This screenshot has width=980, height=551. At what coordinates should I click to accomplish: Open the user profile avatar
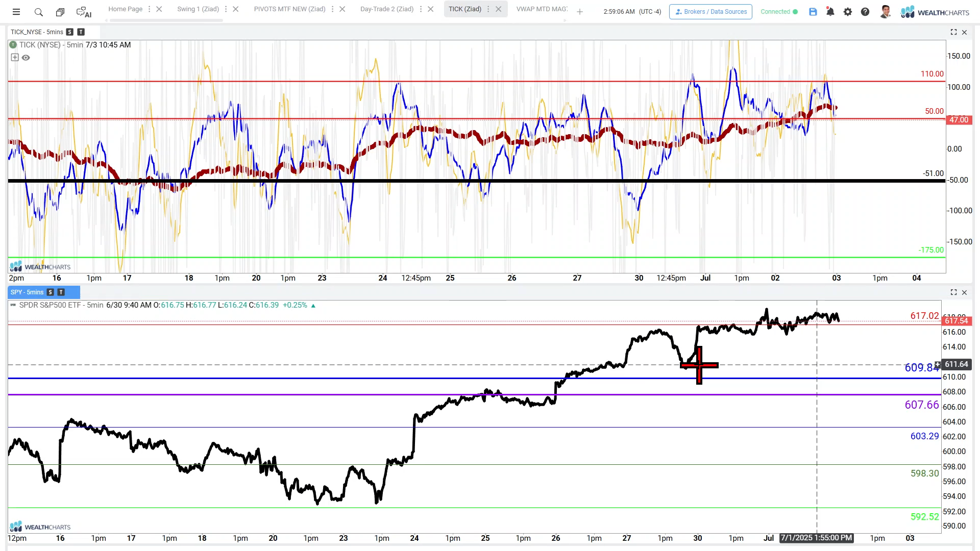tap(886, 12)
